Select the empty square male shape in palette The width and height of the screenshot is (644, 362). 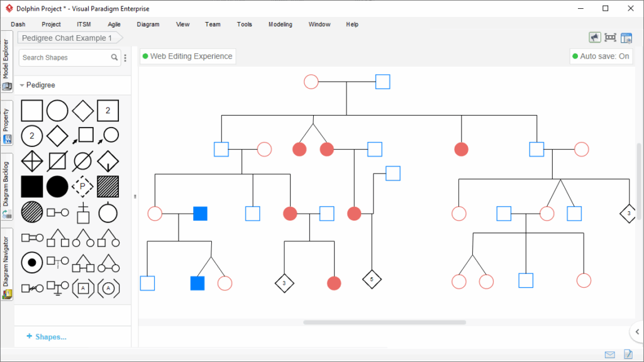(31, 111)
